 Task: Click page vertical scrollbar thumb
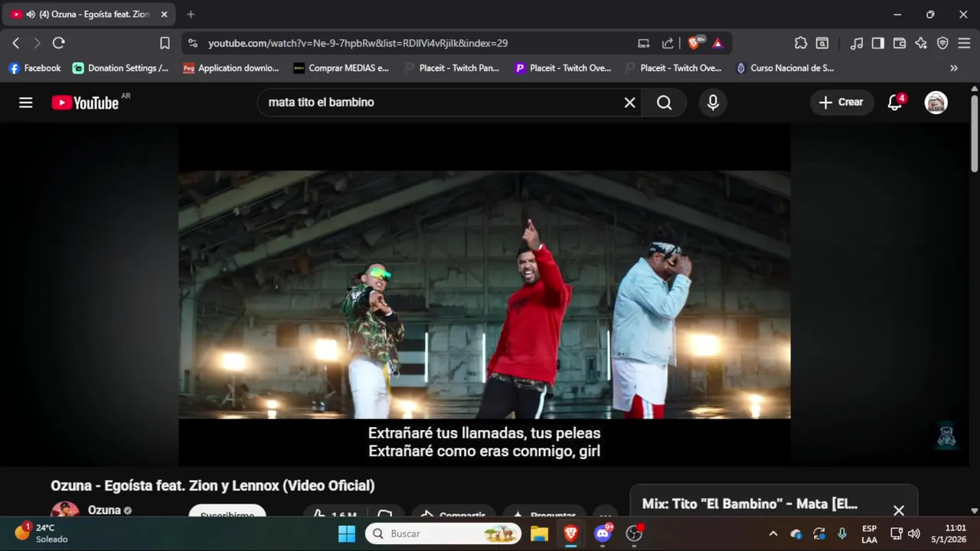pos(974,134)
